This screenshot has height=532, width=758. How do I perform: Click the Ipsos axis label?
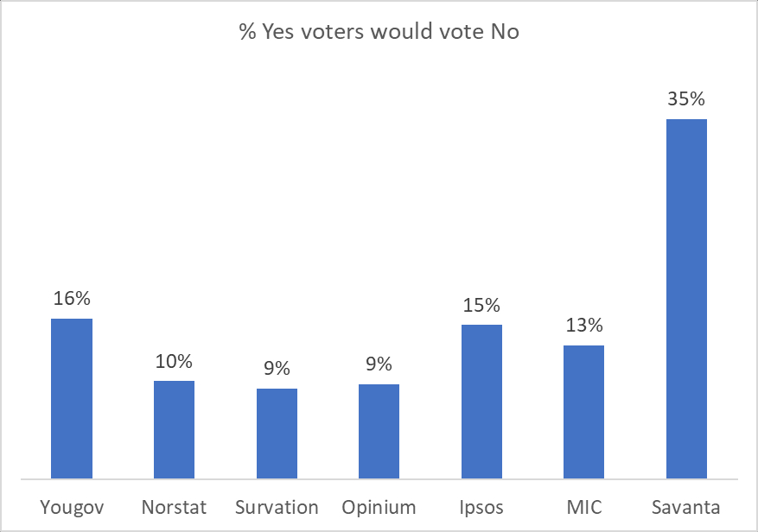[481, 507]
